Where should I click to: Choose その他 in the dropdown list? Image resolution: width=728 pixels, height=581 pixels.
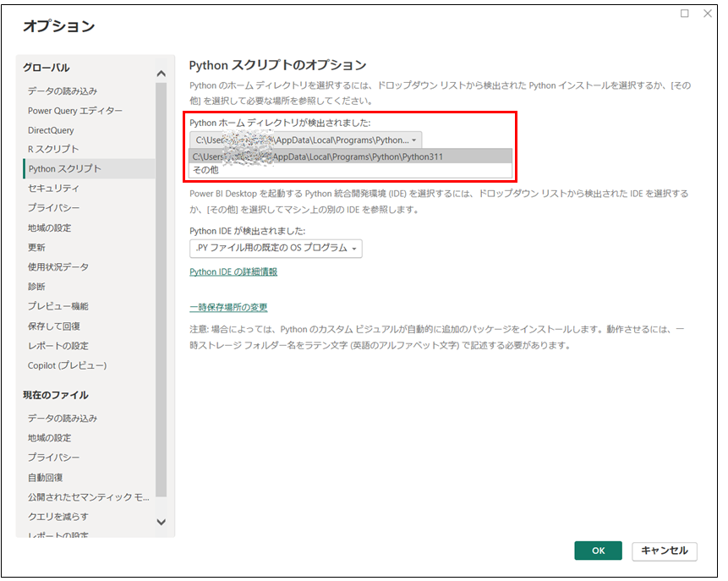tap(205, 170)
